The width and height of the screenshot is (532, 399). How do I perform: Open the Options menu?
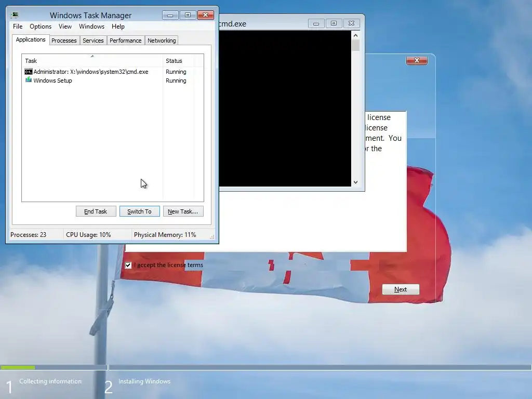pyautogui.click(x=41, y=26)
